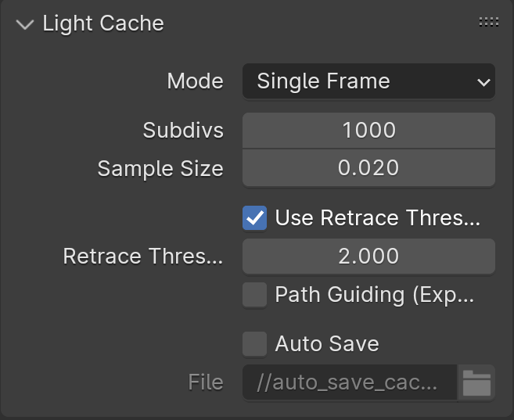514x420 pixels.
Task: Click the Subdivs label
Action: click(x=183, y=131)
